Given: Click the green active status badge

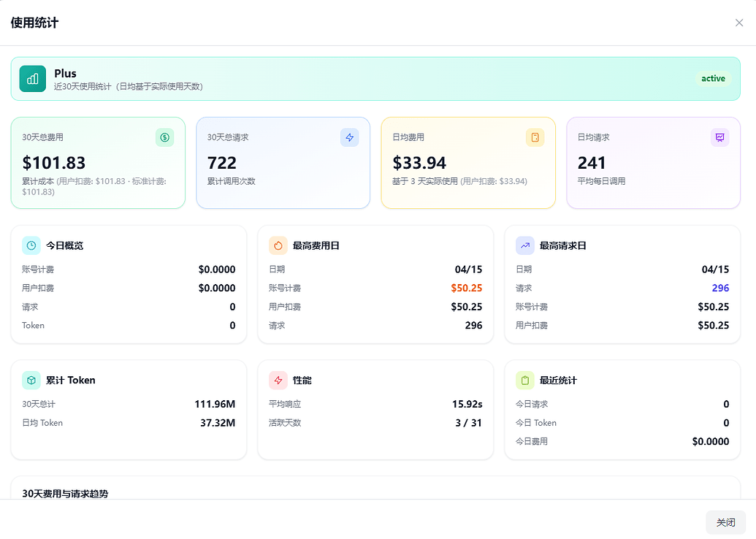Looking at the screenshot, I should [713, 79].
